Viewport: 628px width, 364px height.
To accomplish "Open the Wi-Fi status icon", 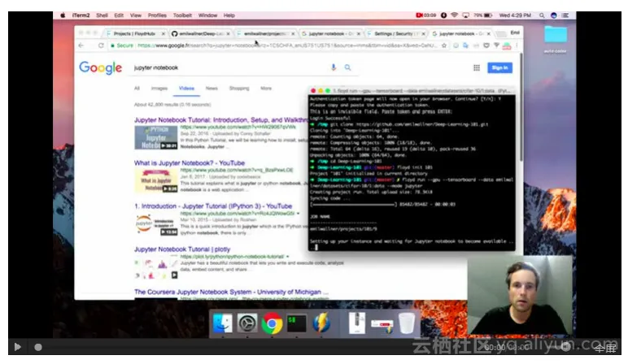I will (x=454, y=15).
